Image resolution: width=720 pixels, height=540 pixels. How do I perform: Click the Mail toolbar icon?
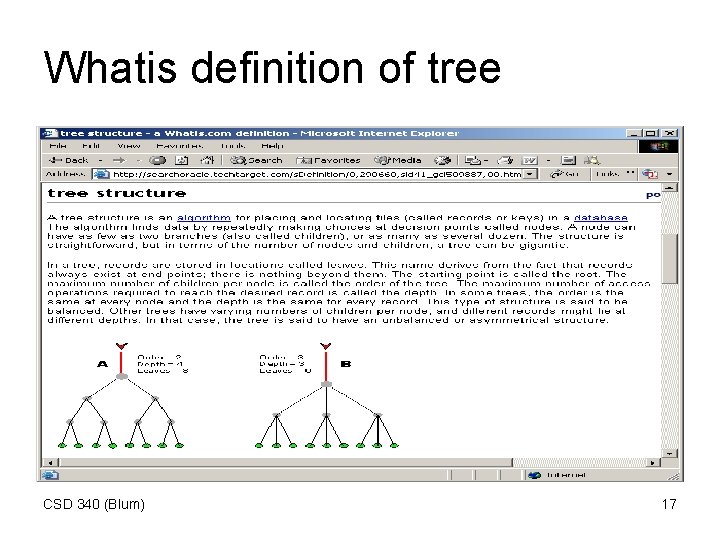472,160
